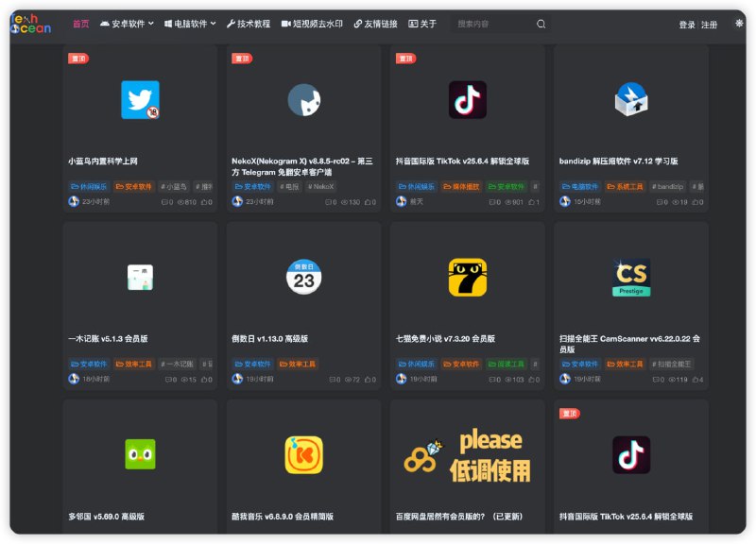Select #小蓝鸟 hashtag tag

click(174, 186)
